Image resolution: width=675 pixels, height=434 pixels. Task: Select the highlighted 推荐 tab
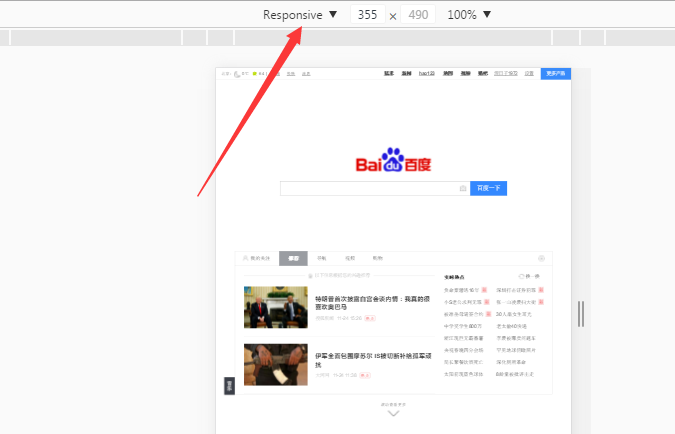pyautogui.click(x=293, y=258)
